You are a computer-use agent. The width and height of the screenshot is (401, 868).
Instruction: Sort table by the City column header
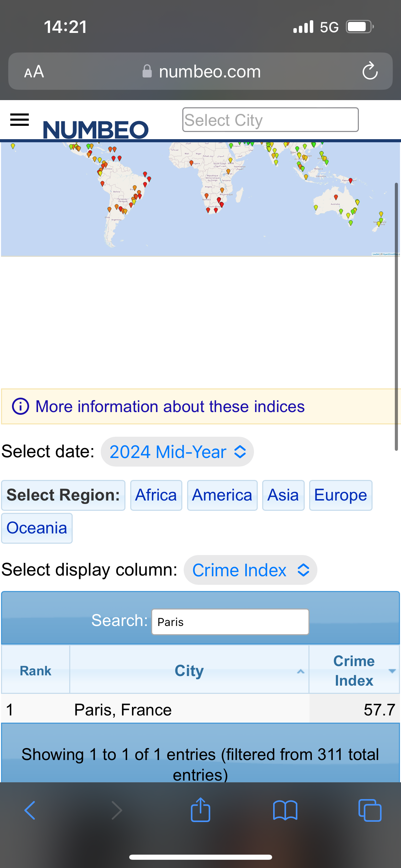(189, 671)
